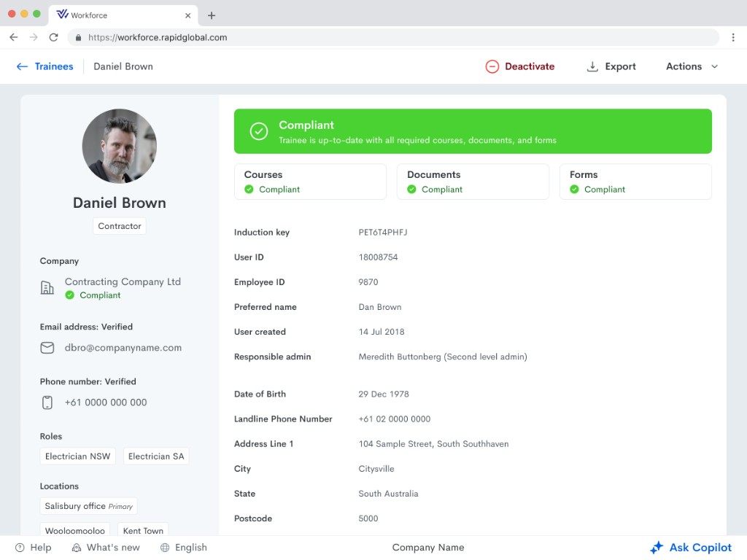Click the Contractor tag
Viewport: 747px width, 560px height.
click(x=120, y=226)
